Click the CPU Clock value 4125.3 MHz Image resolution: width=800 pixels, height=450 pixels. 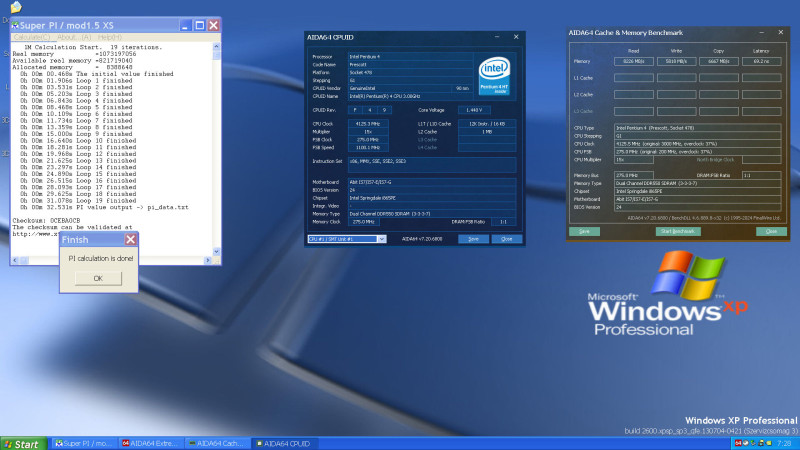point(368,123)
